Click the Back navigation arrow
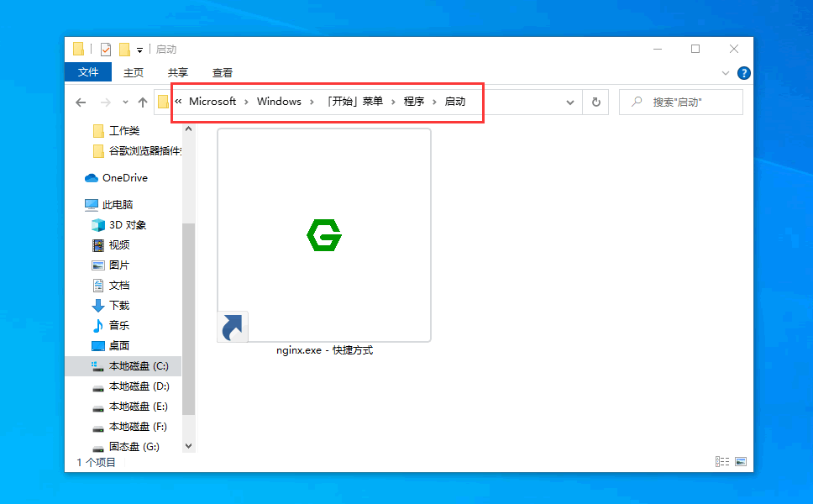813x504 pixels. click(x=81, y=102)
